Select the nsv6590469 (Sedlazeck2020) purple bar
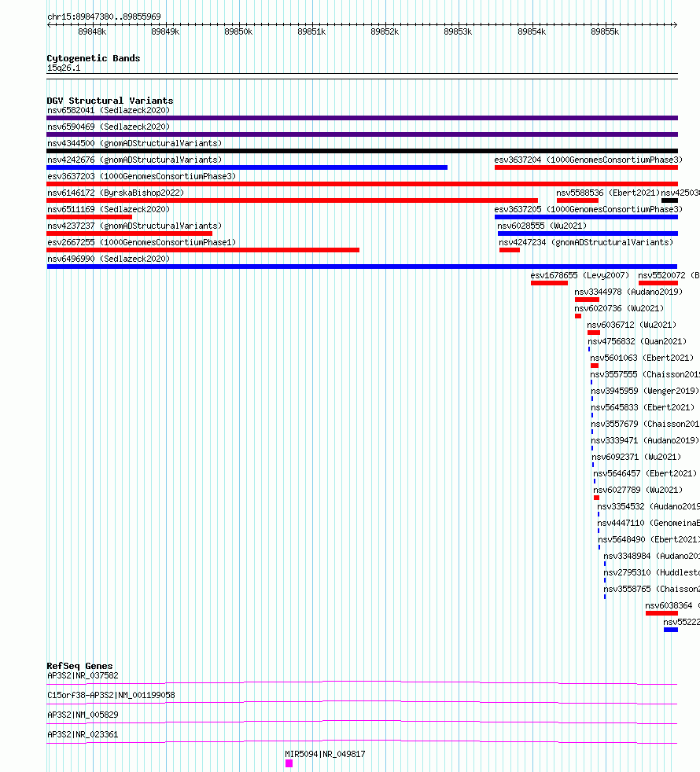 pos(362,134)
